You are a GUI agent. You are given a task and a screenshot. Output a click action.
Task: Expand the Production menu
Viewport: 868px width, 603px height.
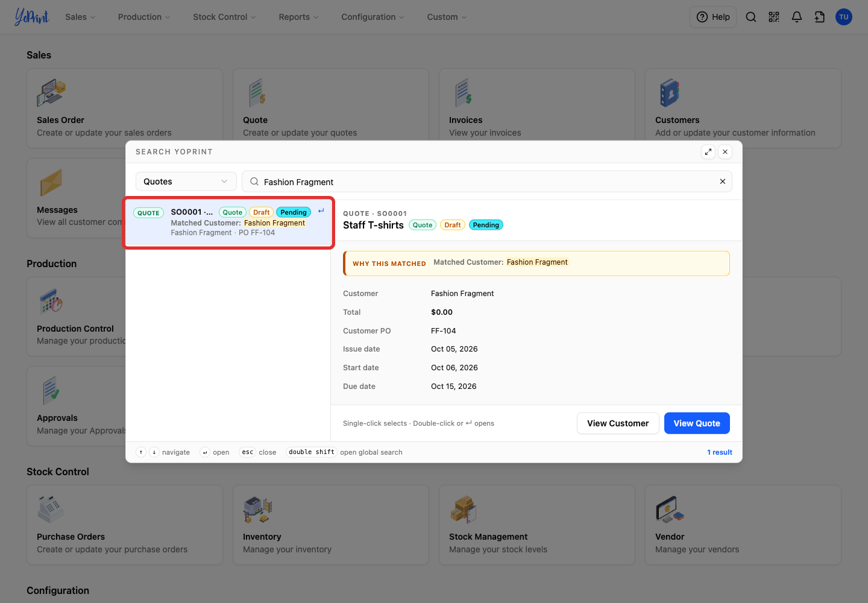tap(144, 17)
